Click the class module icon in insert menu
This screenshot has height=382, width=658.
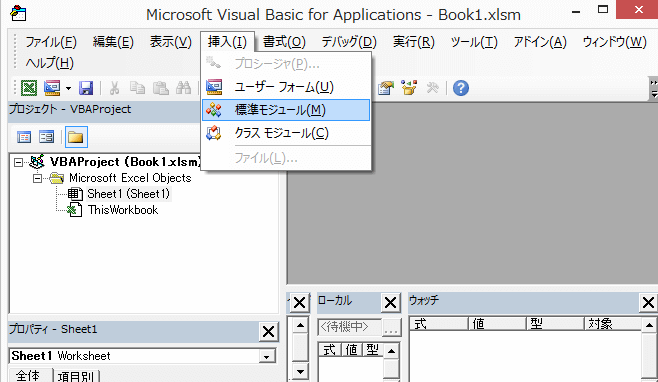point(214,133)
